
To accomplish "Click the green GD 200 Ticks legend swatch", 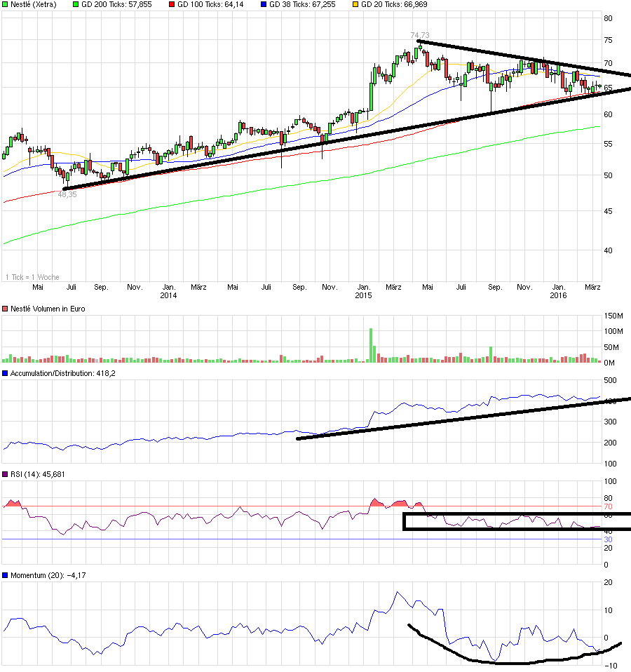I will click(x=76, y=5).
